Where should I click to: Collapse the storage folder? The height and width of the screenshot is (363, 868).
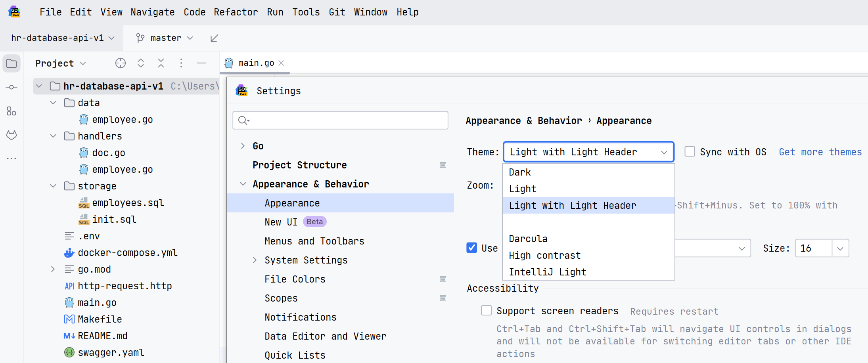[x=53, y=186]
